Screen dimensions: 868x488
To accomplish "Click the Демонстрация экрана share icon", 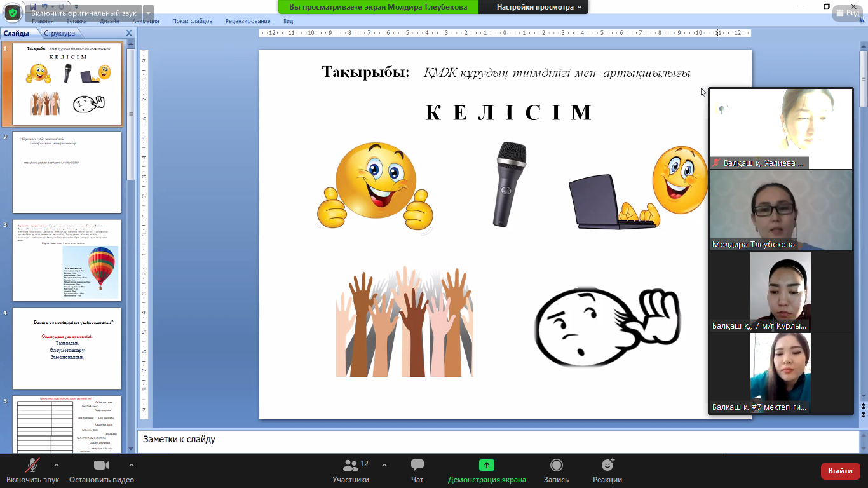I will [487, 465].
